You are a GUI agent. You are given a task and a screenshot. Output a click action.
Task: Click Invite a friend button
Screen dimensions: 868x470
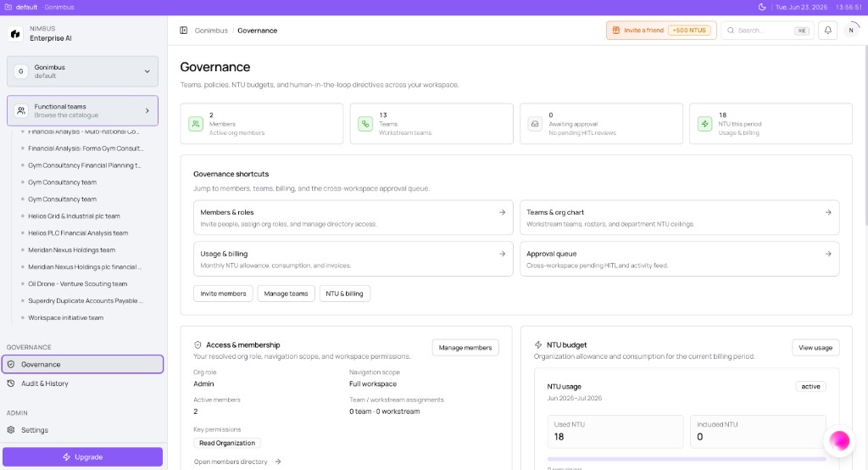click(661, 31)
